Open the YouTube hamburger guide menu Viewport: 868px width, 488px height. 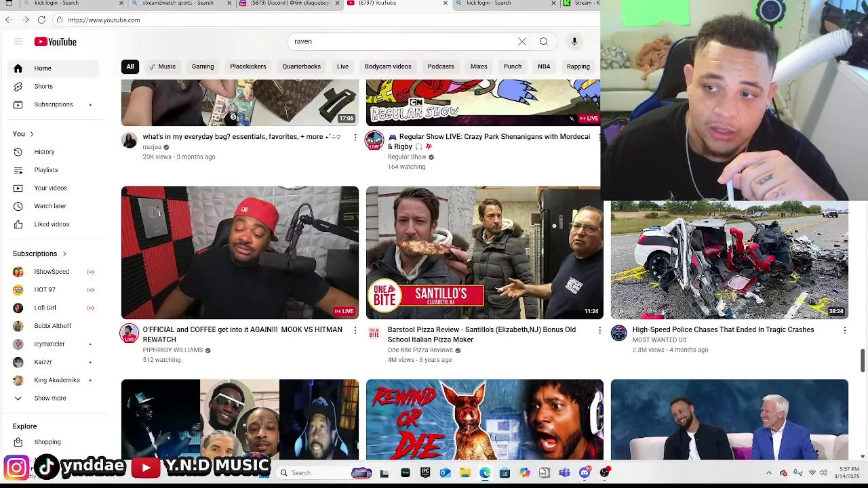18,41
